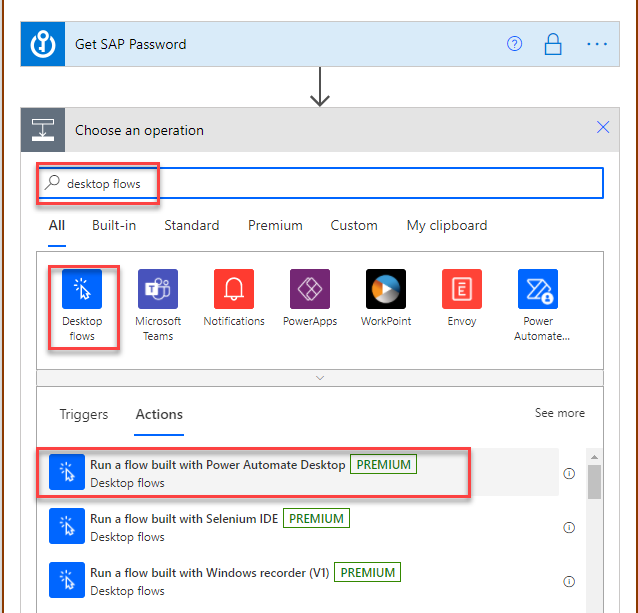Click the See more link
This screenshot has height=613, width=638.
tap(559, 413)
